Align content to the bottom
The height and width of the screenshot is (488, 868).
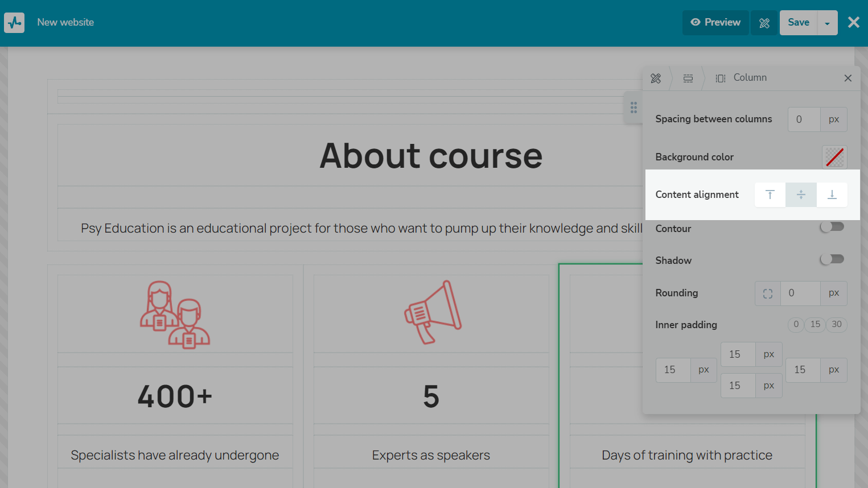coord(832,195)
